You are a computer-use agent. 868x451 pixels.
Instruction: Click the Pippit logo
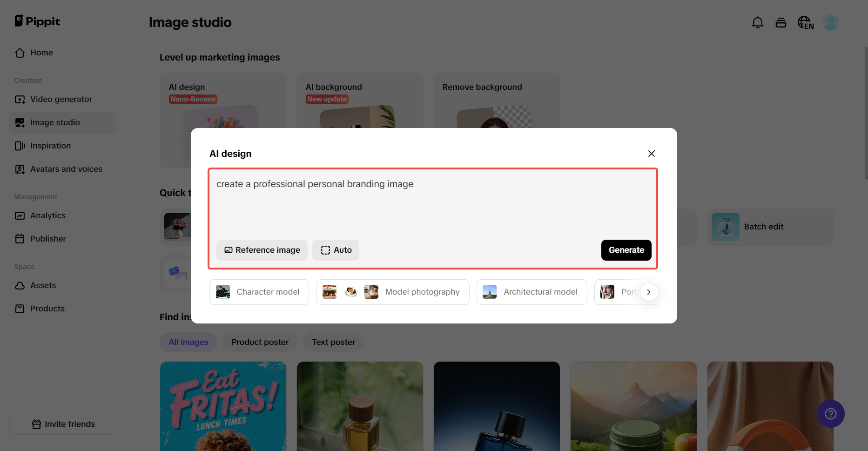click(x=37, y=21)
